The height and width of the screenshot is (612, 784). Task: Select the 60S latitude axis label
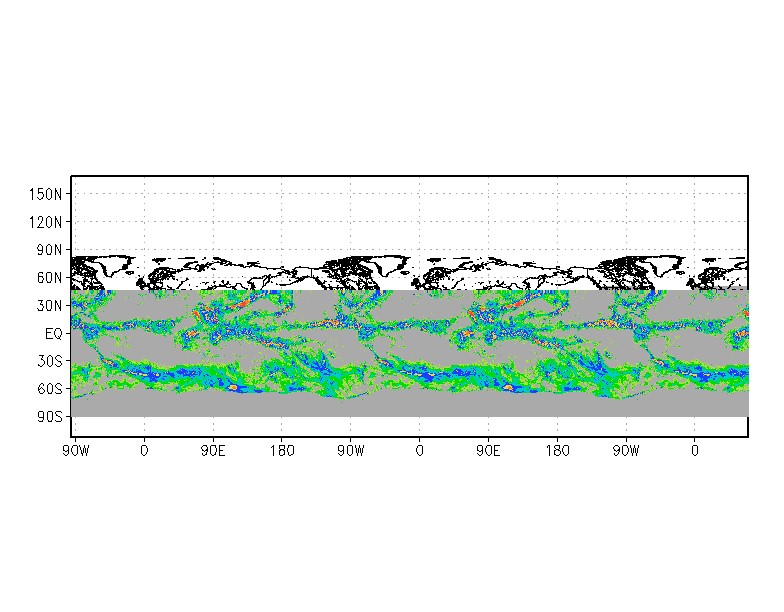(52, 388)
